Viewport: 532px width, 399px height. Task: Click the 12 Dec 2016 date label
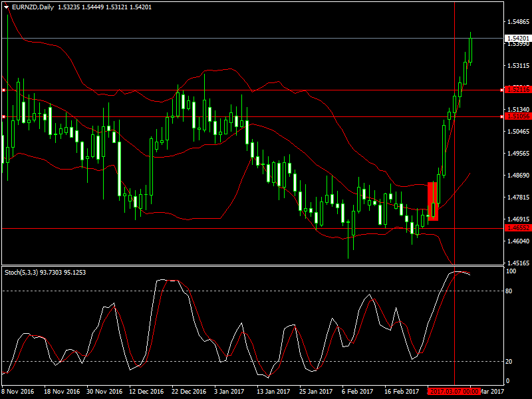tap(146, 392)
